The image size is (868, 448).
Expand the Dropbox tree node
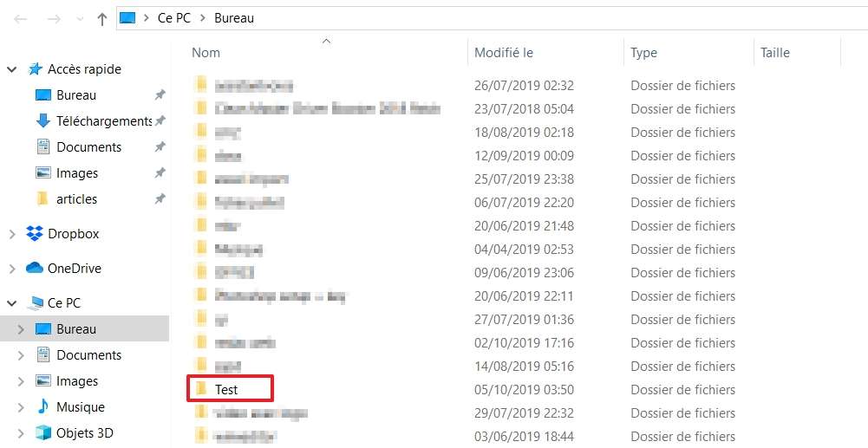[11, 235]
